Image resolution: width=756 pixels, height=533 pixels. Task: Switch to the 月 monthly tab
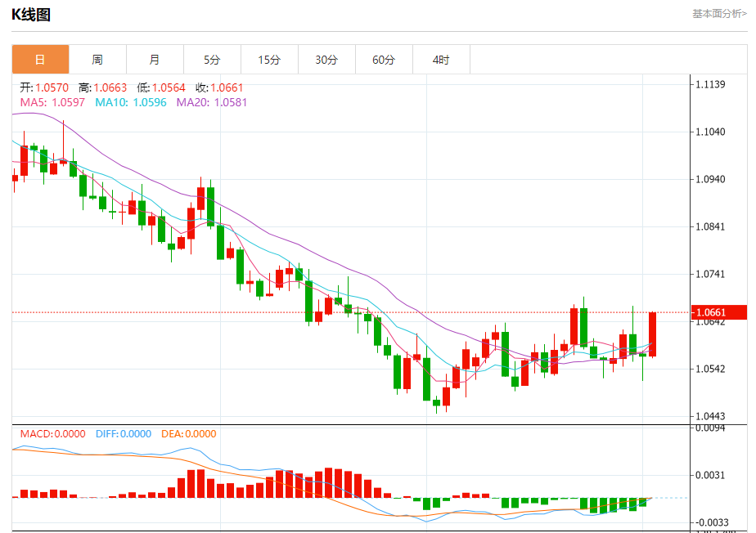[155, 60]
